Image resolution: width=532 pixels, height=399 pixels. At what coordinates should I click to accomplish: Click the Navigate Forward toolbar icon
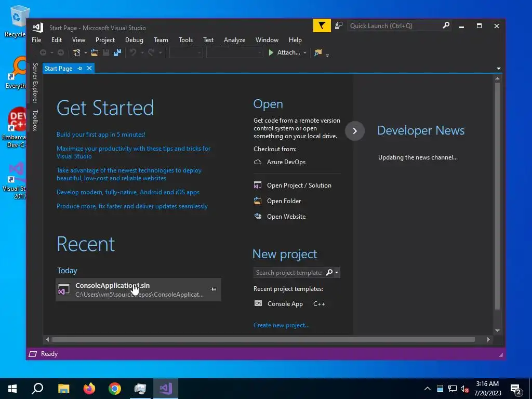61,52
